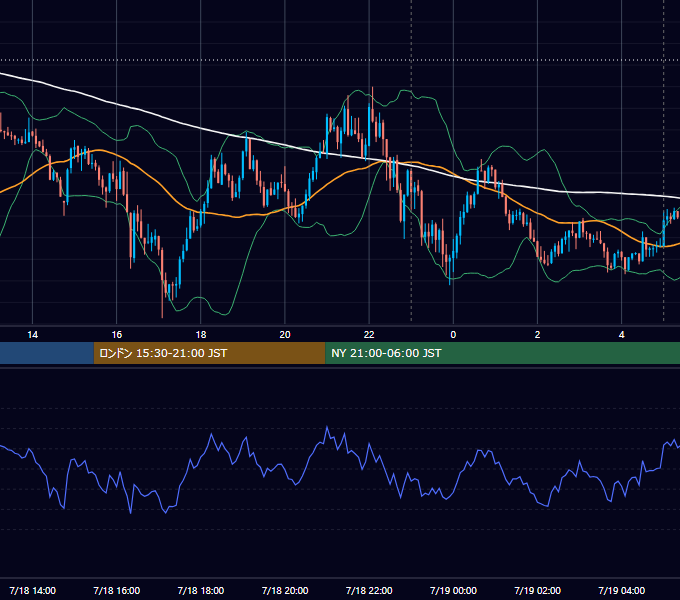The image size is (680, 600).
Task: Click the time axis label 20
Action: [x=285, y=335]
